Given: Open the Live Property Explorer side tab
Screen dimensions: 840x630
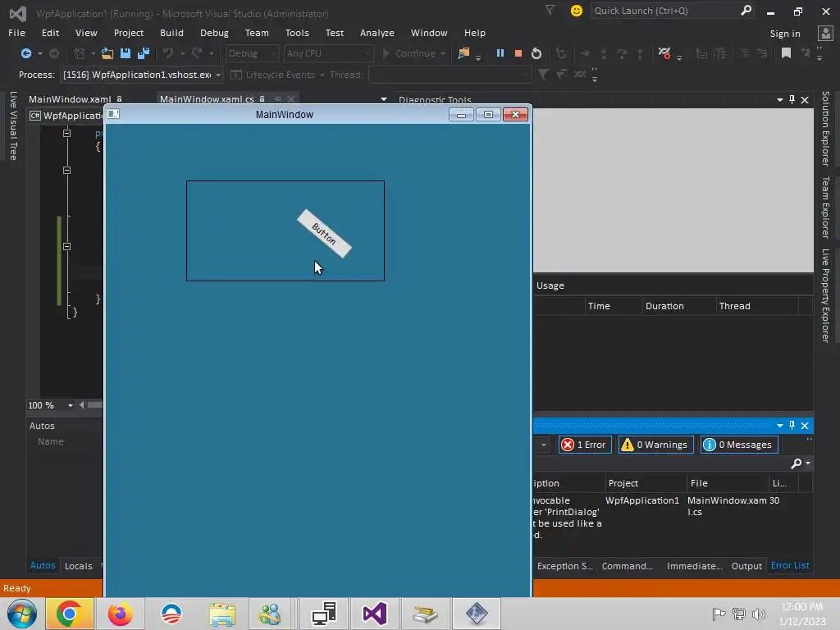Looking at the screenshot, I should pyautogui.click(x=825, y=295).
